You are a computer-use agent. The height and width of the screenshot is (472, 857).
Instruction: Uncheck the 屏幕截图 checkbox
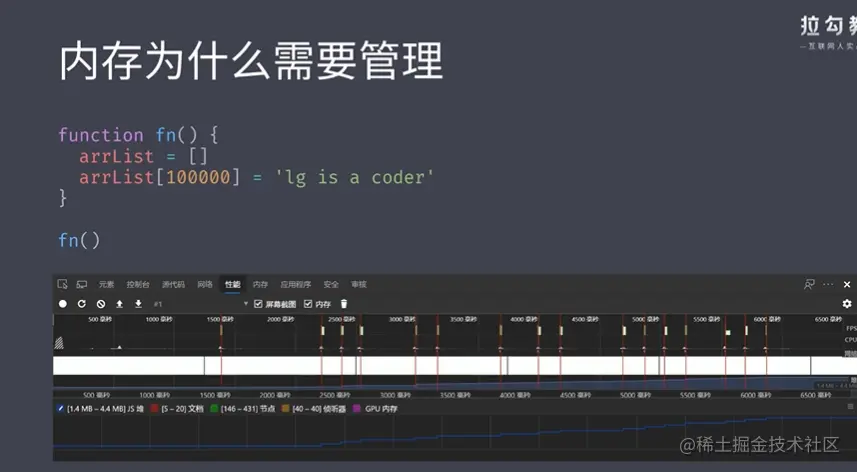click(x=259, y=304)
